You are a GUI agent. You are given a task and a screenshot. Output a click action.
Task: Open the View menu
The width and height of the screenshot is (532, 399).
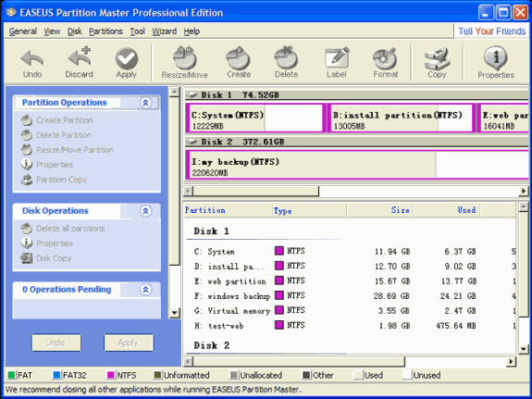pyautogui.click(x=52, y=31)
